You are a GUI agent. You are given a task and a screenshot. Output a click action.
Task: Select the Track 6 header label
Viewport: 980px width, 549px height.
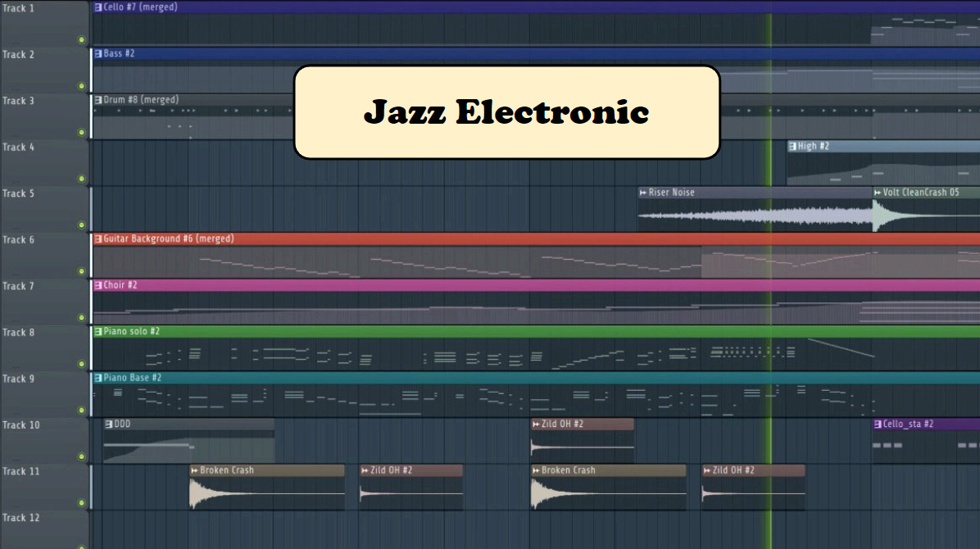(x=18, y=239)
